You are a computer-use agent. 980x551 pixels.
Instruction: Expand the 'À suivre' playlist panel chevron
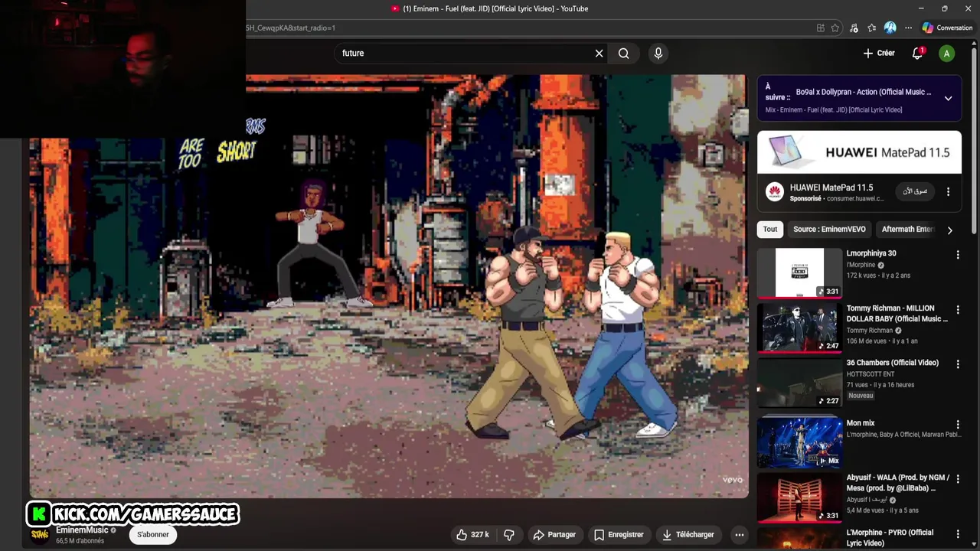[x=948, y=99]
